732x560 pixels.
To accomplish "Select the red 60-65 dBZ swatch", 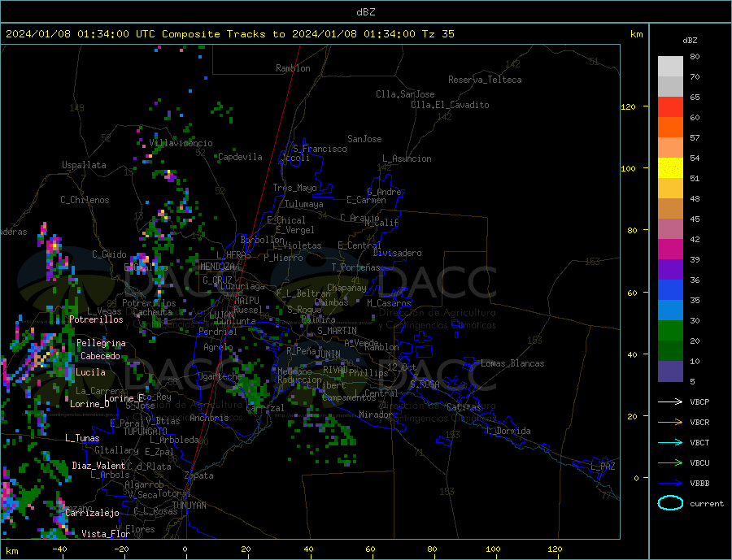I will [x=670, y=106].
